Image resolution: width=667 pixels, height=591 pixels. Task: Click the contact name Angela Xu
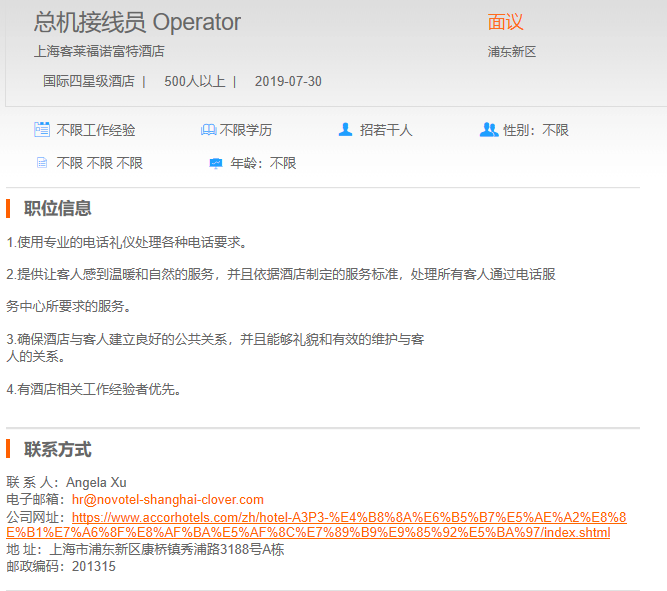coord(98,482)
